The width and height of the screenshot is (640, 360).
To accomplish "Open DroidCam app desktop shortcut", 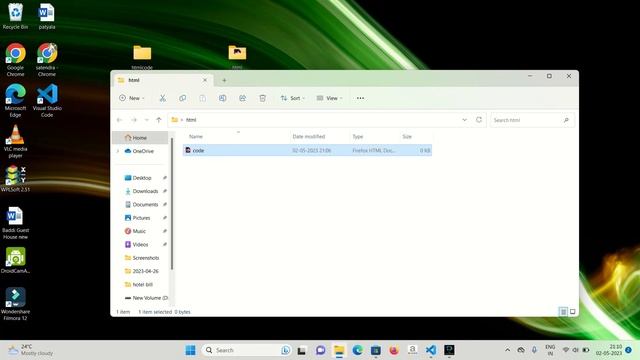I will click(x=16, y=260).
